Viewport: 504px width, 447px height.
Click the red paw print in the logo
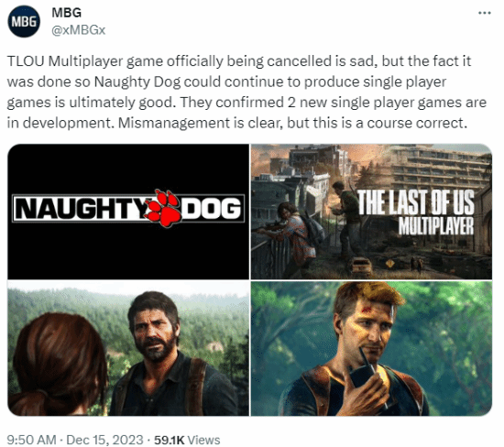pyautogui.click(x=164, y=208)
